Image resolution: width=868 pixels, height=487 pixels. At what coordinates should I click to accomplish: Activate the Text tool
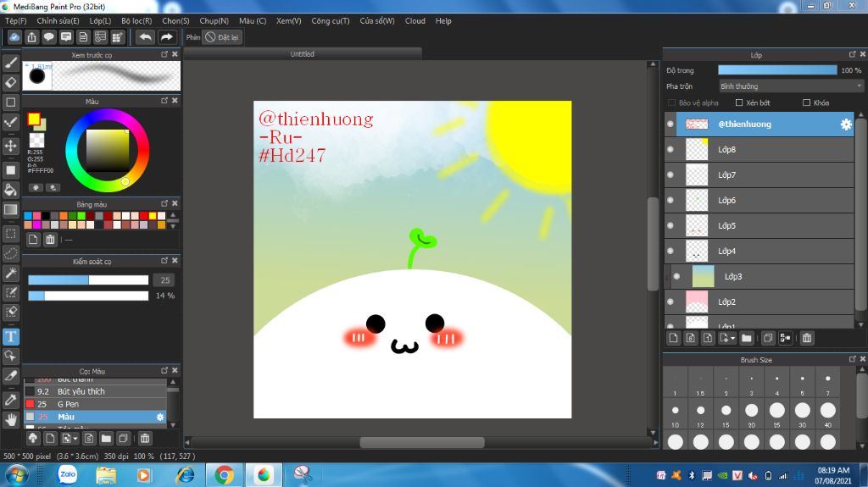click(x=10, y=336)
